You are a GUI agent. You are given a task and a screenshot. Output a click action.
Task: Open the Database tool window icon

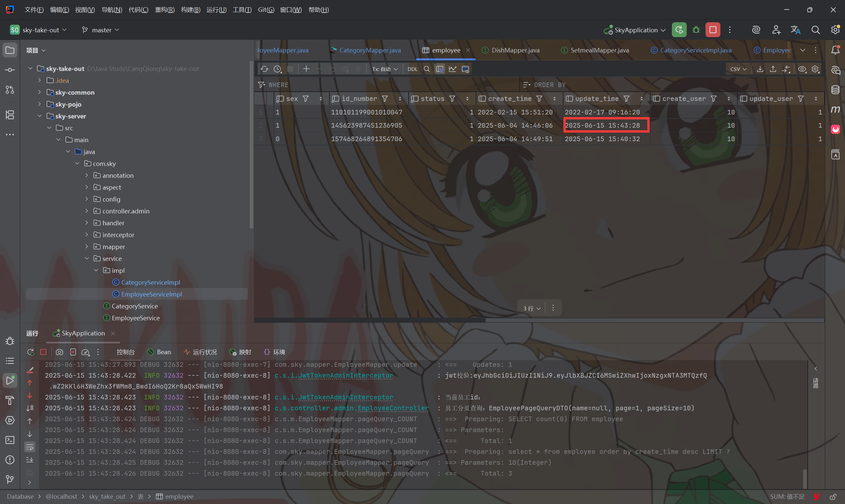[835, 90]
